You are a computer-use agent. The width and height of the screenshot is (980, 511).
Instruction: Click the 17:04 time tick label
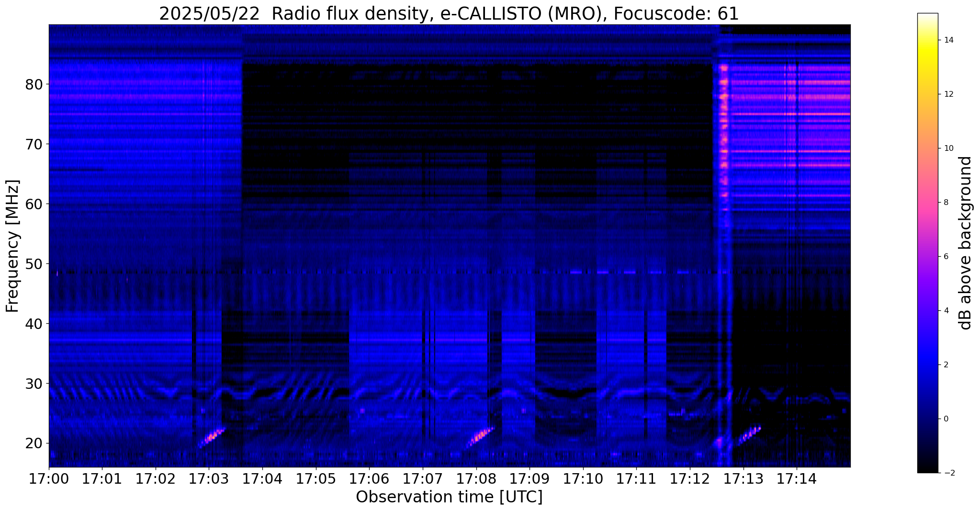pyautogui.click(x=262, y=479)
